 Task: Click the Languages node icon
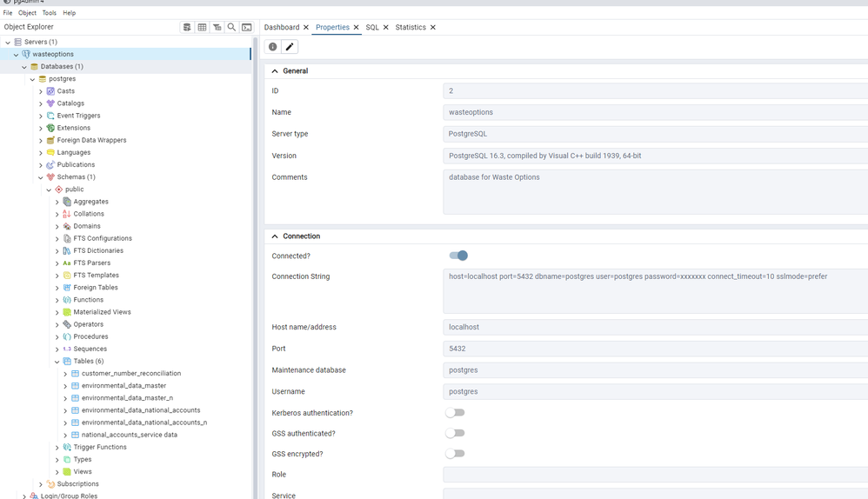[x=50, y=152]
